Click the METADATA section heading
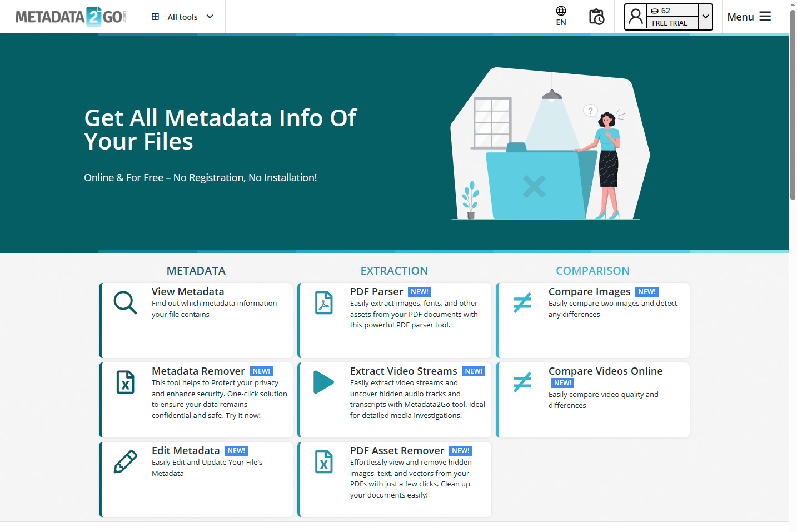797x532 pixels. pos(196,271)
